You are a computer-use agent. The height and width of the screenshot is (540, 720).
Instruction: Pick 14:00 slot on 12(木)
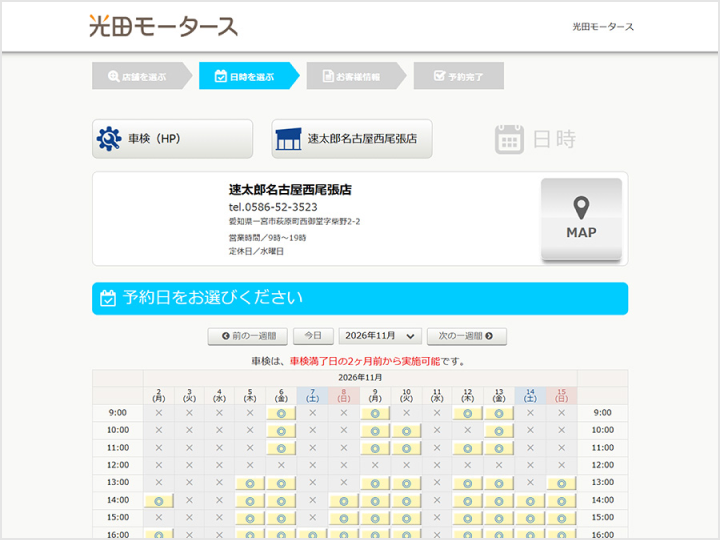click(x=467, y=501)
